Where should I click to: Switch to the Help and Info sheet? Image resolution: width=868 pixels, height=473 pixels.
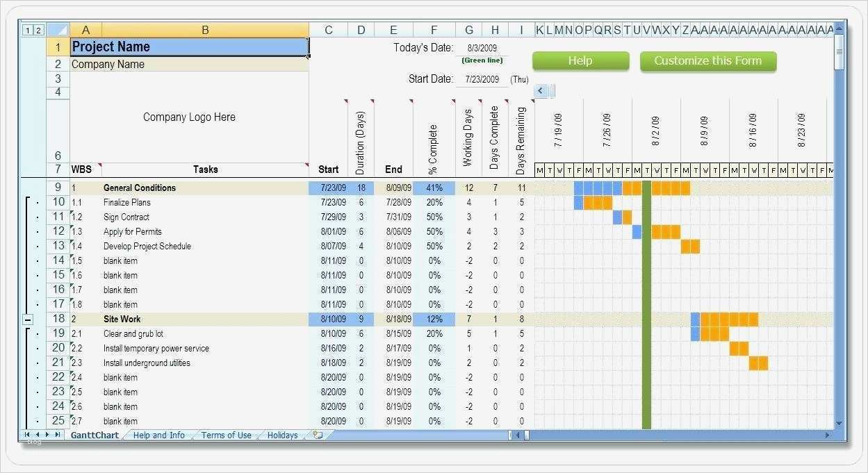(x=158, y=435)
